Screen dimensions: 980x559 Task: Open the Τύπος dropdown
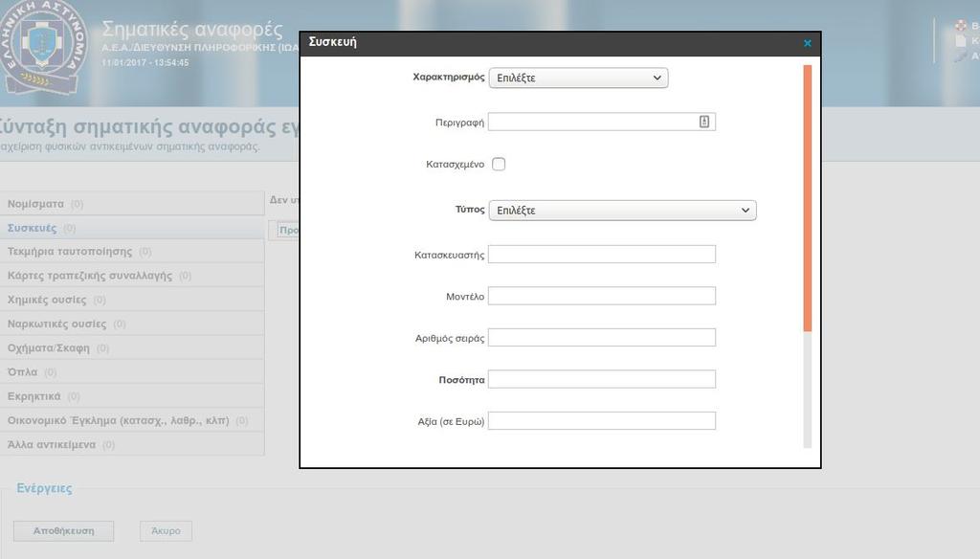(x=622, y=210)
